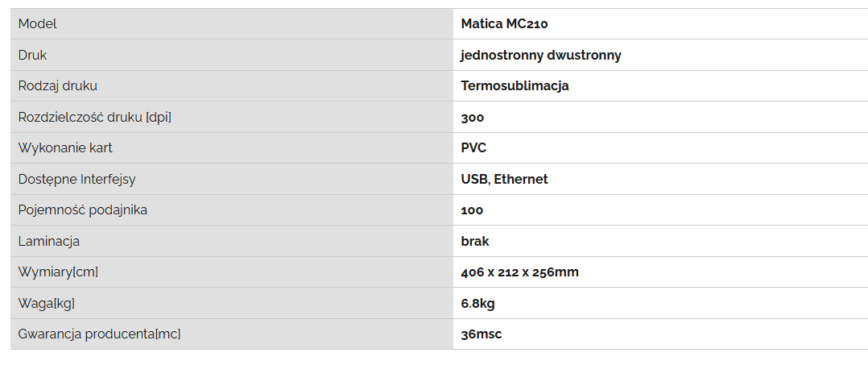This screenshot has height=365, width=868.
Task: Click the Rodzaj druku label
Action: coord(58,86)
